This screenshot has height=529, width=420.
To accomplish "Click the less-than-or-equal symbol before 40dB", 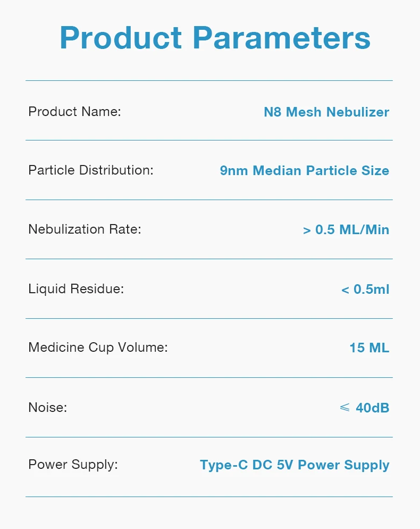I will [x=345, y=408].
